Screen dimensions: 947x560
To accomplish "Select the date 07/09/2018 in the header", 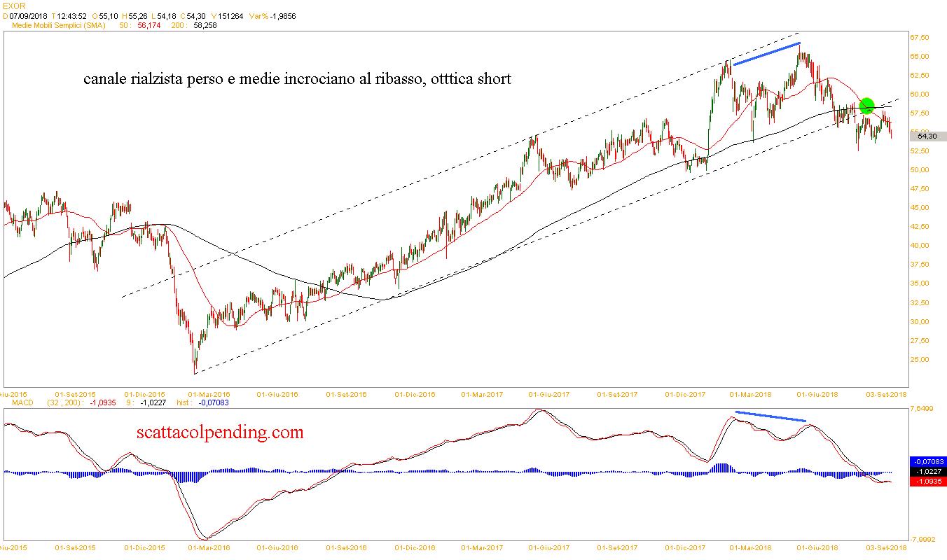I will point(30,15).
